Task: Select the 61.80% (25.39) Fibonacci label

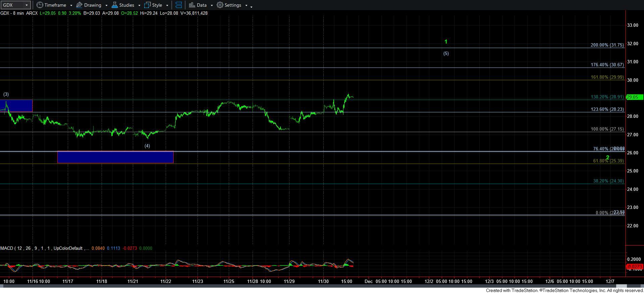Action: [x=608, y=161]
